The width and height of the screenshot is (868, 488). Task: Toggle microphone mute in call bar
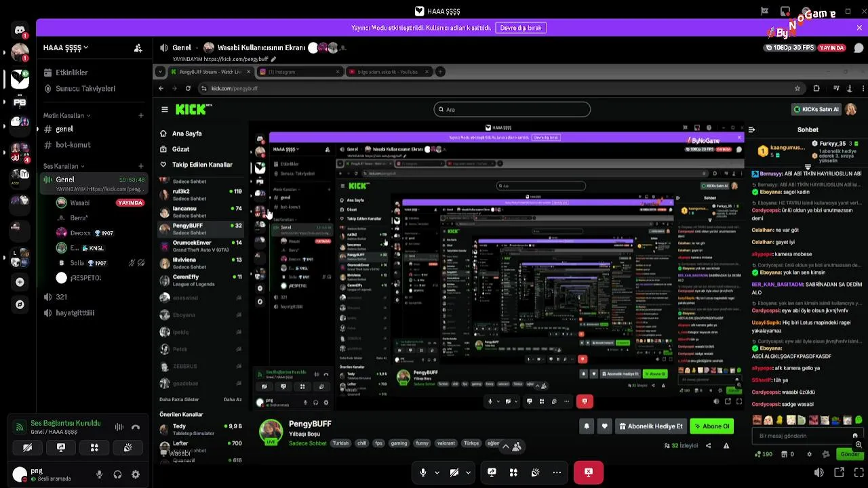click(423, 472)
